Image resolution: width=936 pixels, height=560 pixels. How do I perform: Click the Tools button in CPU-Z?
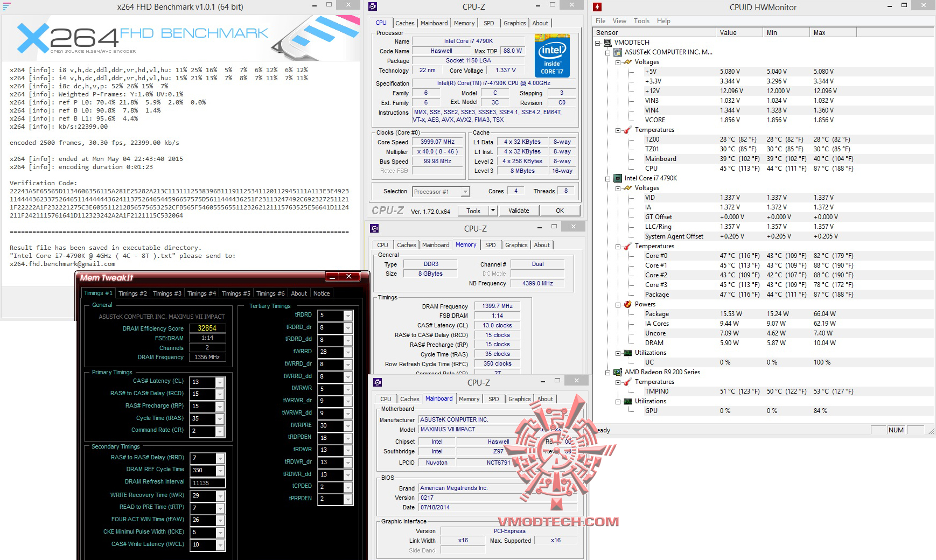coord(473,211)
